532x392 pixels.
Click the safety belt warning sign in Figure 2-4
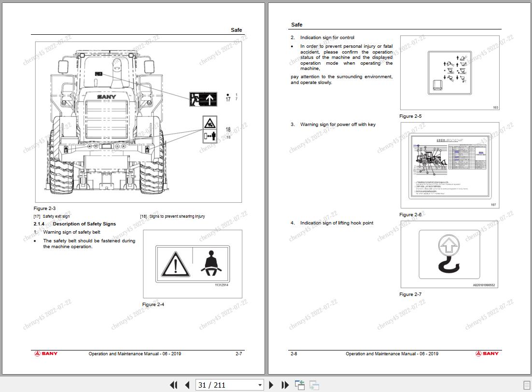(x=193, y=264)
